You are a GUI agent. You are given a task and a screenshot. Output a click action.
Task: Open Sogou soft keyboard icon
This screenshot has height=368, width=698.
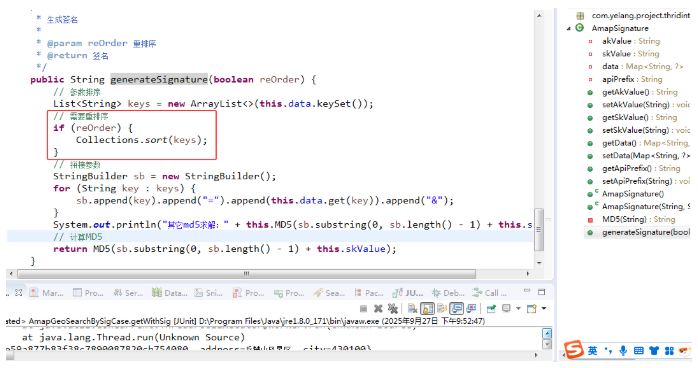click(639, 351)
